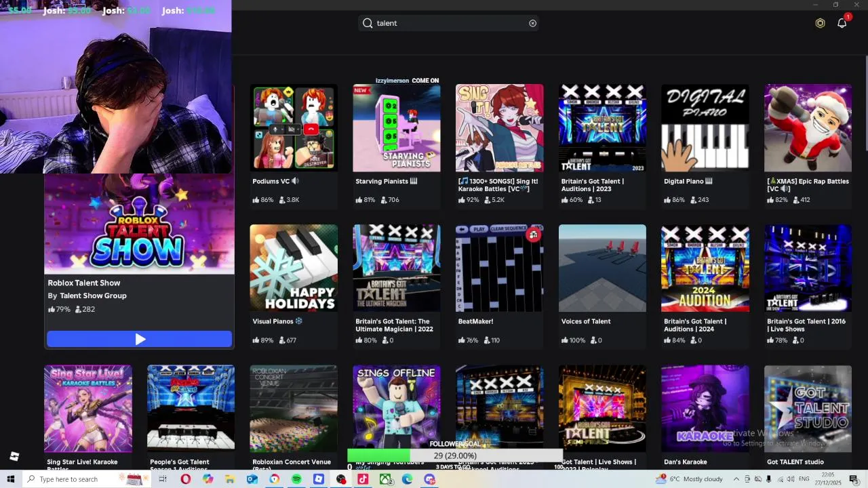Open Britain's Got Talent Ultimate Magician thumbnail
The width and height of the screenshot is (868, 488).
(x=397, y=268)
